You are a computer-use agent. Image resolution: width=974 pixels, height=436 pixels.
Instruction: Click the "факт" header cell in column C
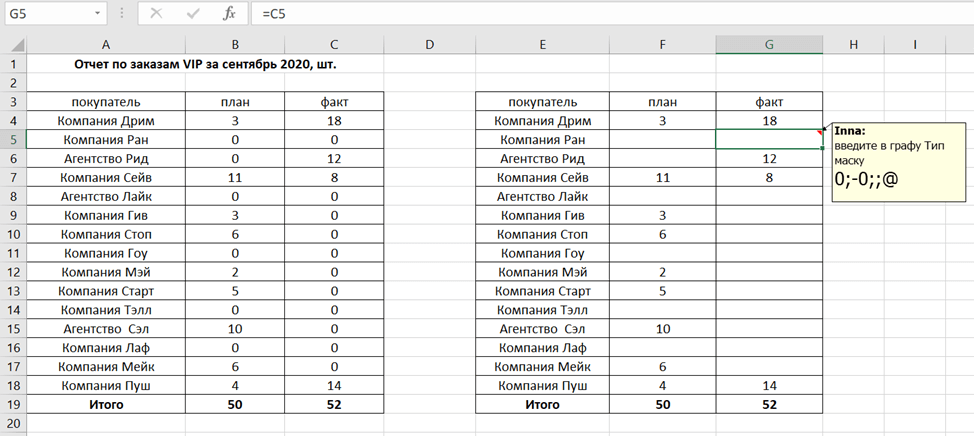(x=335, y=102)
